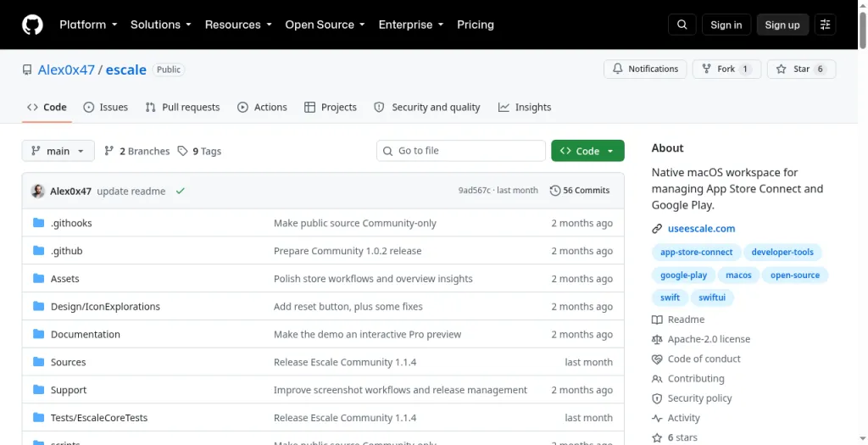Switch to the Issues tab

[x=106, y=108]
